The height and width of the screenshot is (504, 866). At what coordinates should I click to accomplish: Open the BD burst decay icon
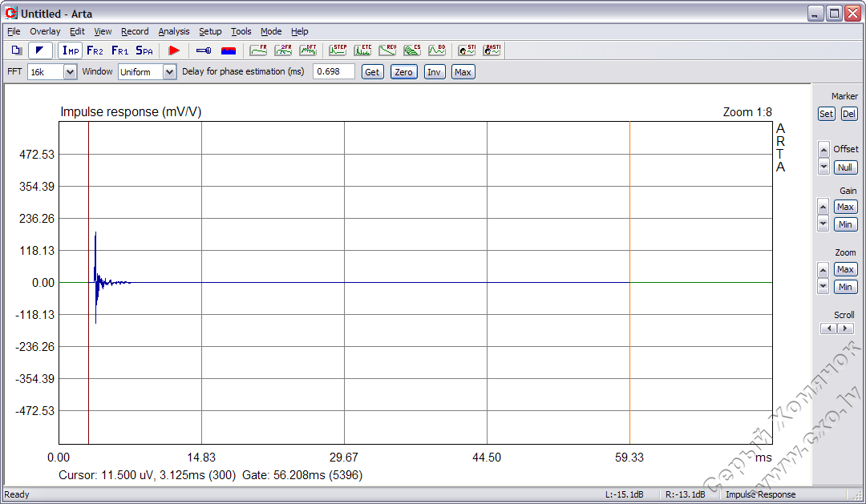coord(437,50)
